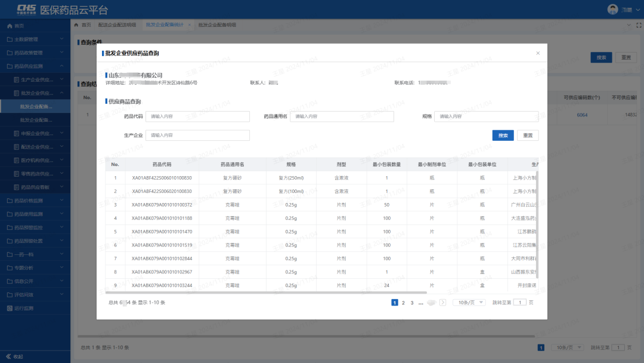Image resolution: width=644 pixels, height=363 pixels.
Task: Collapse the 药品供应监测 sidebar section
Action: pyautogui.click(x=63, y=66)
